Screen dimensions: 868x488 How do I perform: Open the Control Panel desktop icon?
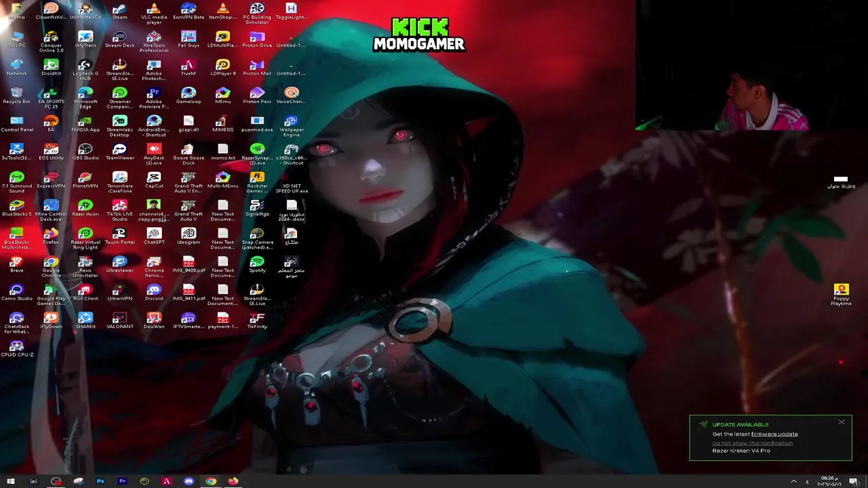pyautogui.click(x=17, y=124)
